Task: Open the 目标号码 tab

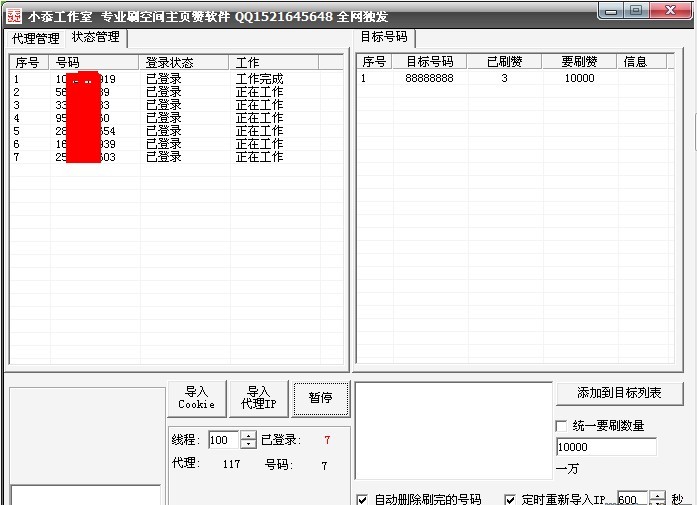Action: click(x=384, y=37)
